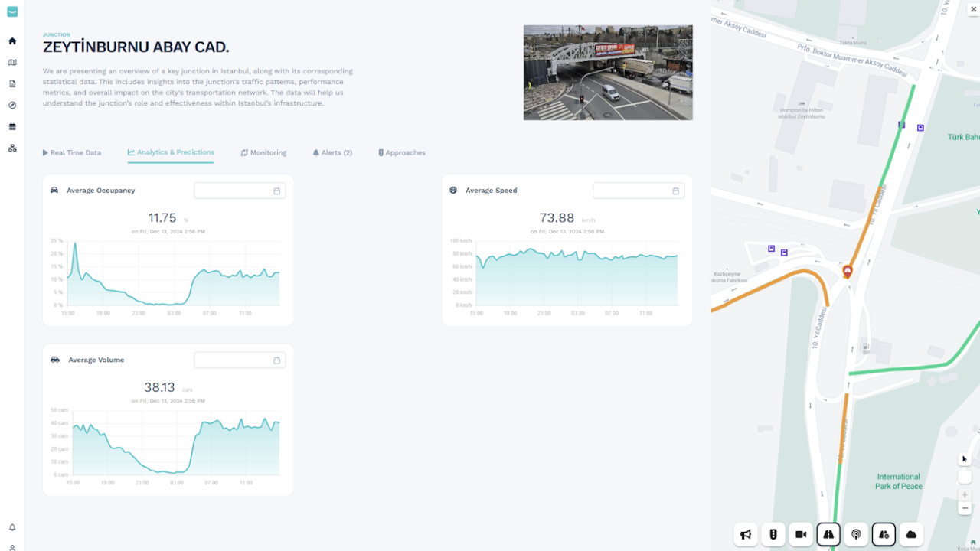Open the Alerts tab

tap(332, 152)
